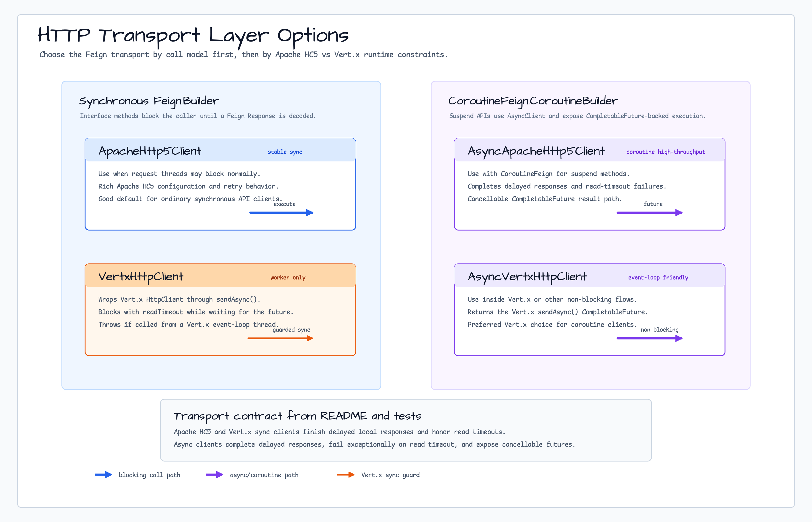Click 'Throws if called from a Vert.x event-loop thread.'
Screen dimensions: 812x522
pyautogui.click(x=188, y=325)
